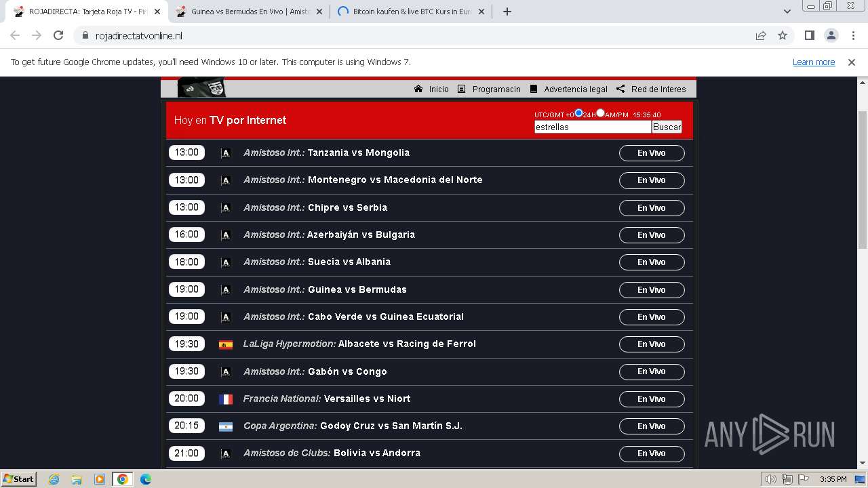The height and width of the screenshot is (488, 868).
Task: Click the match title Suecia vs Albania
Action: (349, 262)
